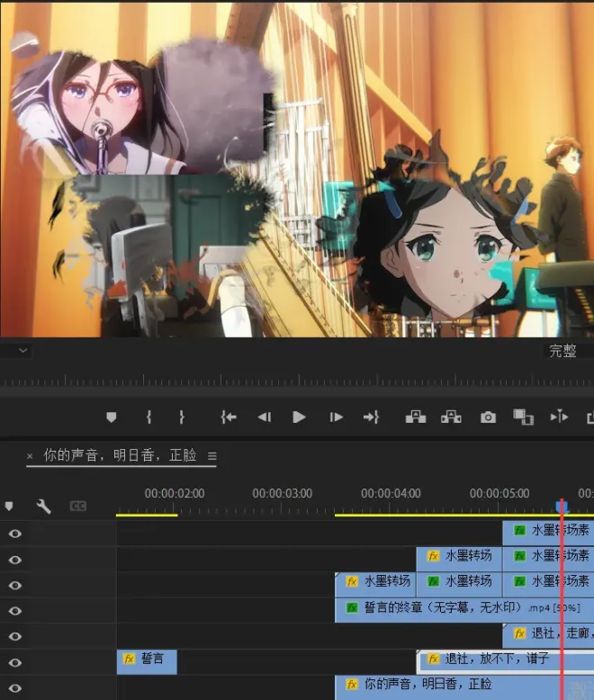Go to Out point

[371, 417]
